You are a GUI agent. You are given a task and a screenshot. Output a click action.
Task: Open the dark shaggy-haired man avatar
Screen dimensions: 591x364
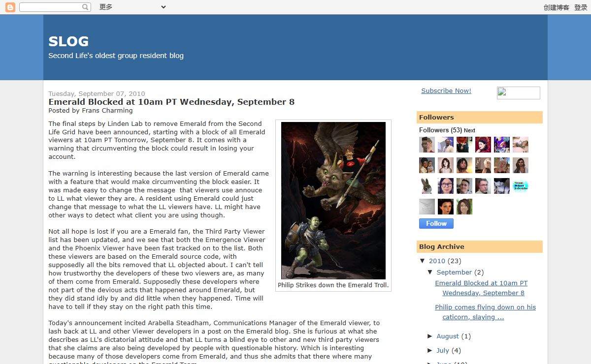(x=464, y=165)
